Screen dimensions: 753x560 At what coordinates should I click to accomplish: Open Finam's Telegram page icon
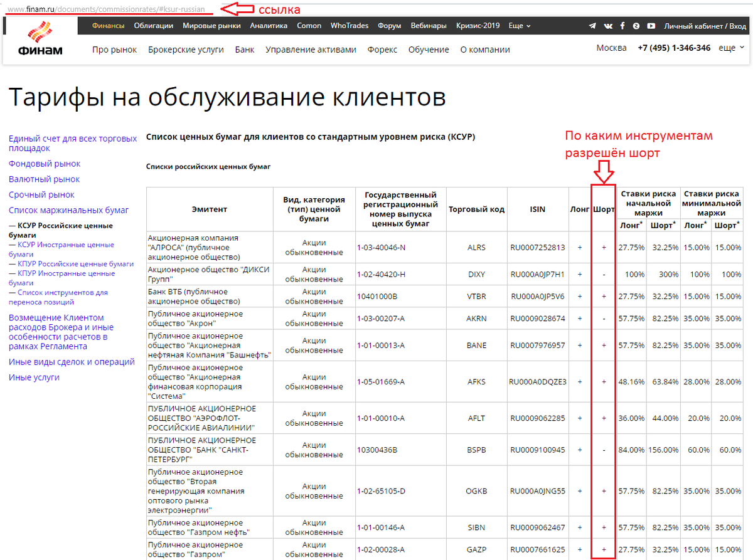592,26
